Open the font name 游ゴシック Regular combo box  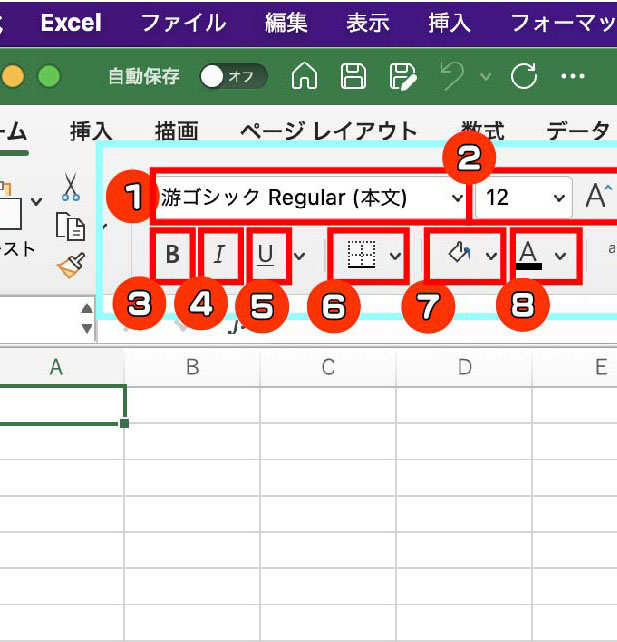(310, 198)
